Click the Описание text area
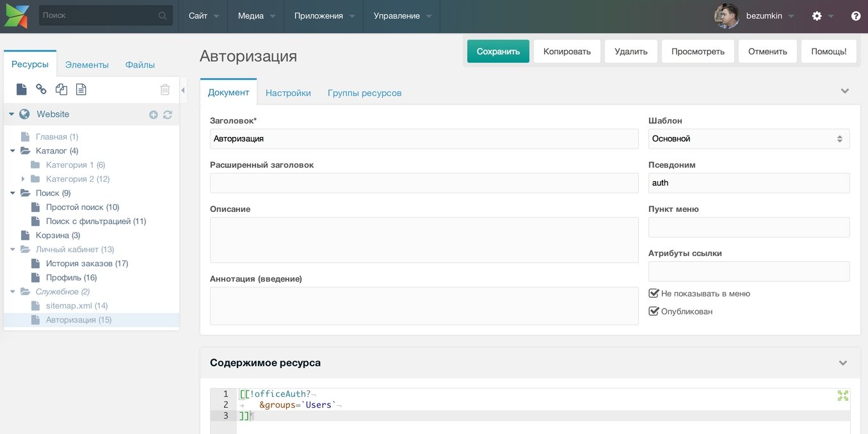Viewport: 868px width, 434px height. point(424,240)
